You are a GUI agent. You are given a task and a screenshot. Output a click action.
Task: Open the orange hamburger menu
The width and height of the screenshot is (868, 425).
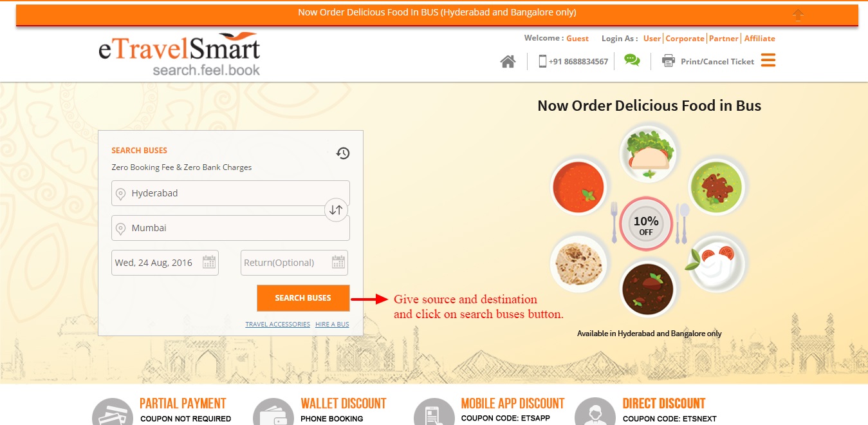click(768, 61)
